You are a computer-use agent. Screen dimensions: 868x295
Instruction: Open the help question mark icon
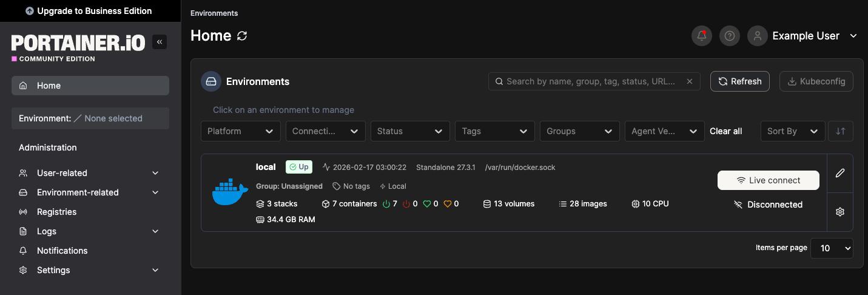pyautogui.click(x=730, y=36)
